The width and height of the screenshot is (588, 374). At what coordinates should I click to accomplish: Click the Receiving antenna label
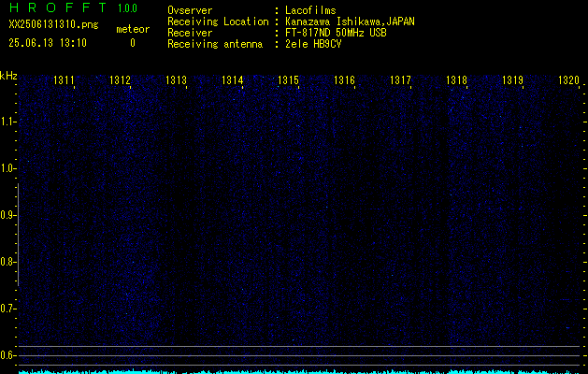(x=215, y=44)
